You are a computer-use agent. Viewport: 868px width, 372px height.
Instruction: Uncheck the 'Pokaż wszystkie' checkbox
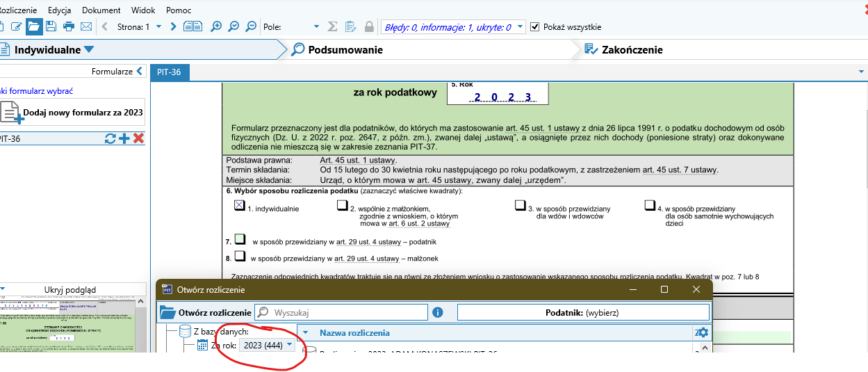pos(534,27)
